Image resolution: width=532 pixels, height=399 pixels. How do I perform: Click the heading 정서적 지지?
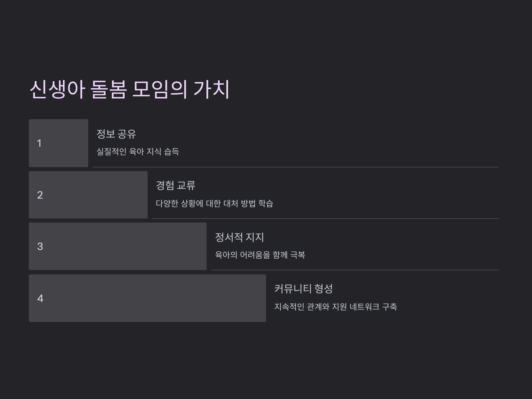240,237
